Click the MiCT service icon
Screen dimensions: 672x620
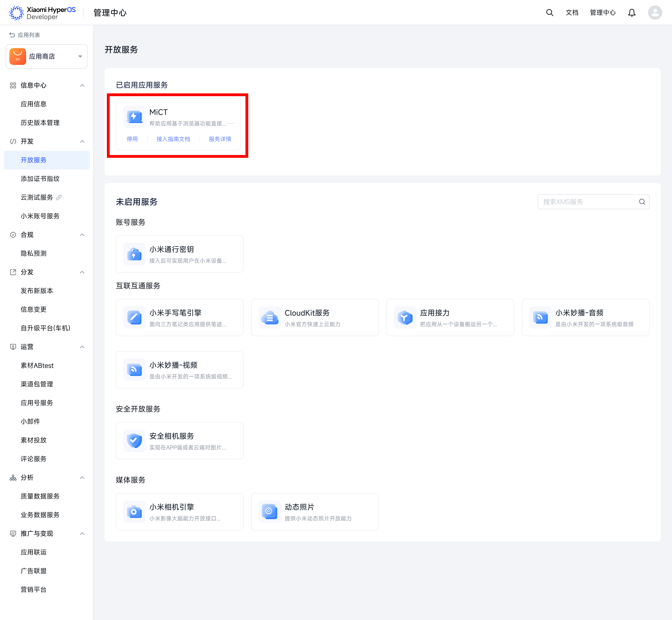[134, 116]
